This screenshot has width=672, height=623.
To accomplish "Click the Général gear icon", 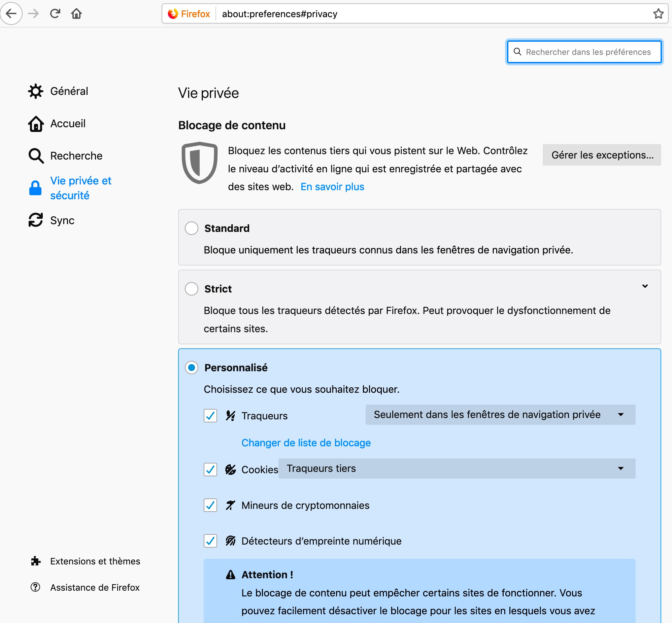I will (36, 91).
